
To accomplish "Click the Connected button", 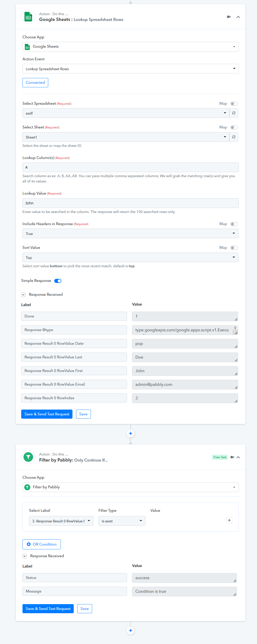I will pyautogui.click(x=35, y=83).
